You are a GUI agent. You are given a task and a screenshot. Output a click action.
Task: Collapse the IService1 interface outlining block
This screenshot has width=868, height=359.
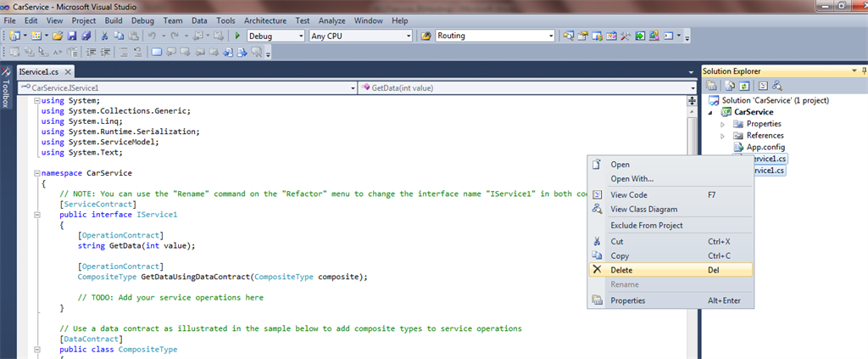[x=36, y=215]
